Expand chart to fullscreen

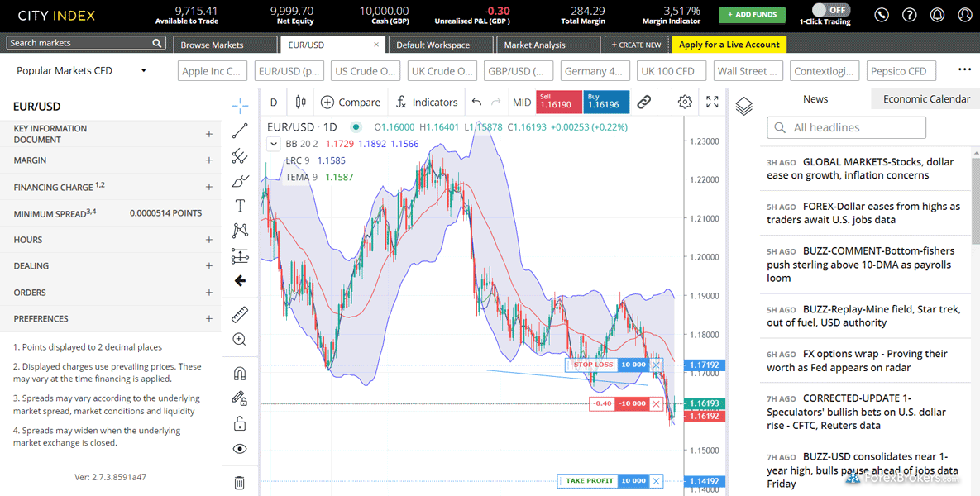coord(712,102)
